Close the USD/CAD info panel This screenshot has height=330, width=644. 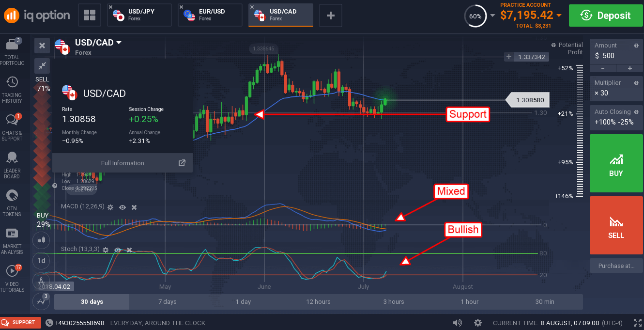pyautogui.click(x=42, y=46)
